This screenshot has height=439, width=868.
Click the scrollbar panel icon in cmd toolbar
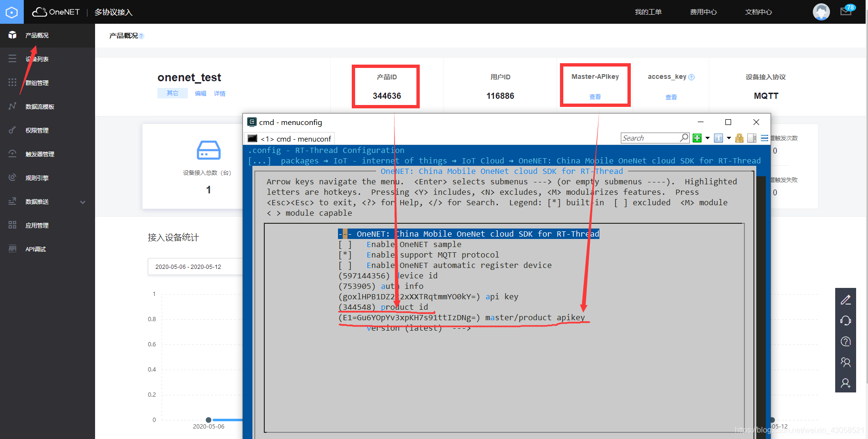752,138
